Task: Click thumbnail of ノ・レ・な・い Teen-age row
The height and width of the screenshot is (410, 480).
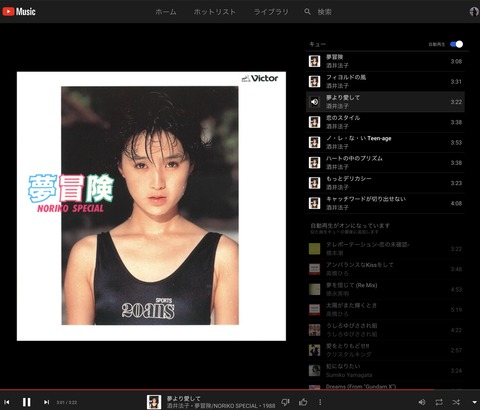Action: pyautogui.click(x=314, y=142)
